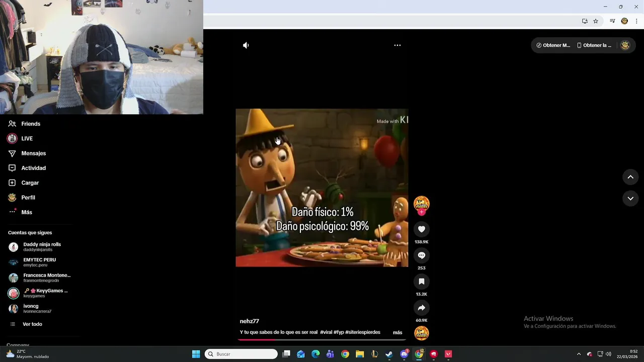This screenshot has width=644, height=362.
Task: Open Microsoft Teams from taskbar
Action: click(330, 354)
